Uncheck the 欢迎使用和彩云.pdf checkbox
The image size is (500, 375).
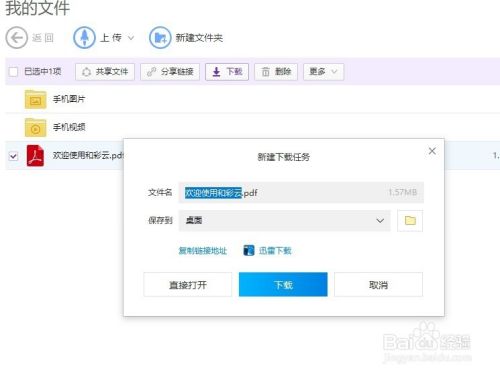[13, 156]
